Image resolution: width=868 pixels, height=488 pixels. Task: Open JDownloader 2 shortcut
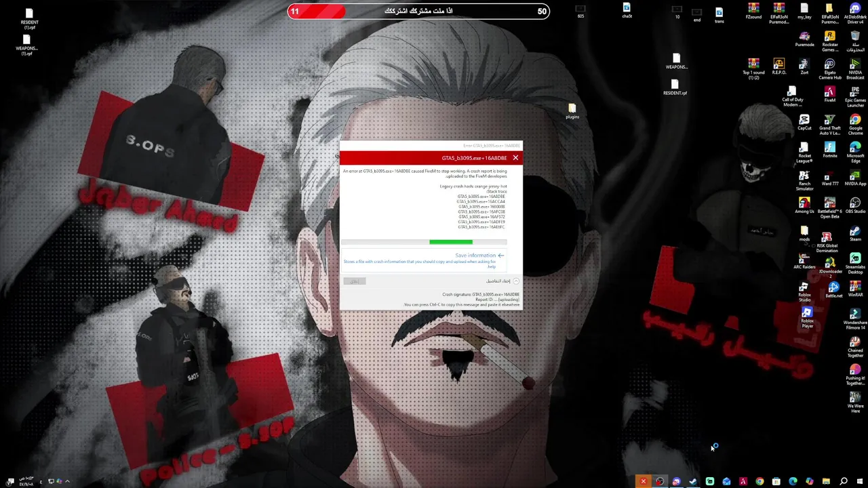(830, 266)
